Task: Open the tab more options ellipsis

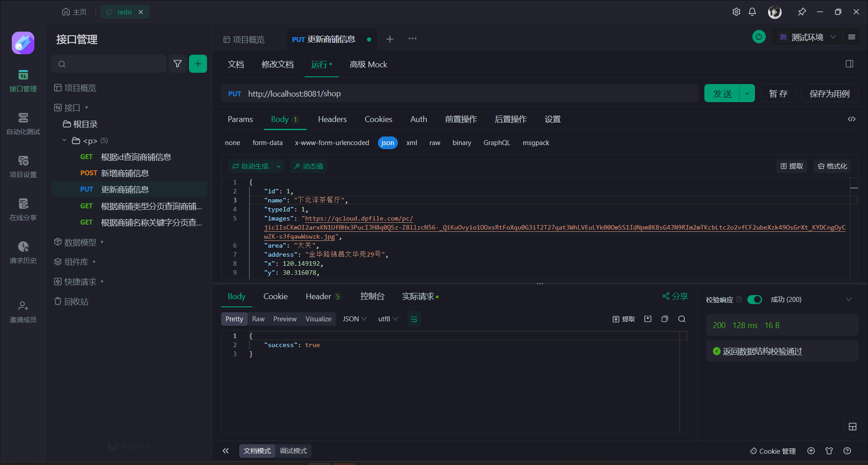Action: (x=412, y=39)
